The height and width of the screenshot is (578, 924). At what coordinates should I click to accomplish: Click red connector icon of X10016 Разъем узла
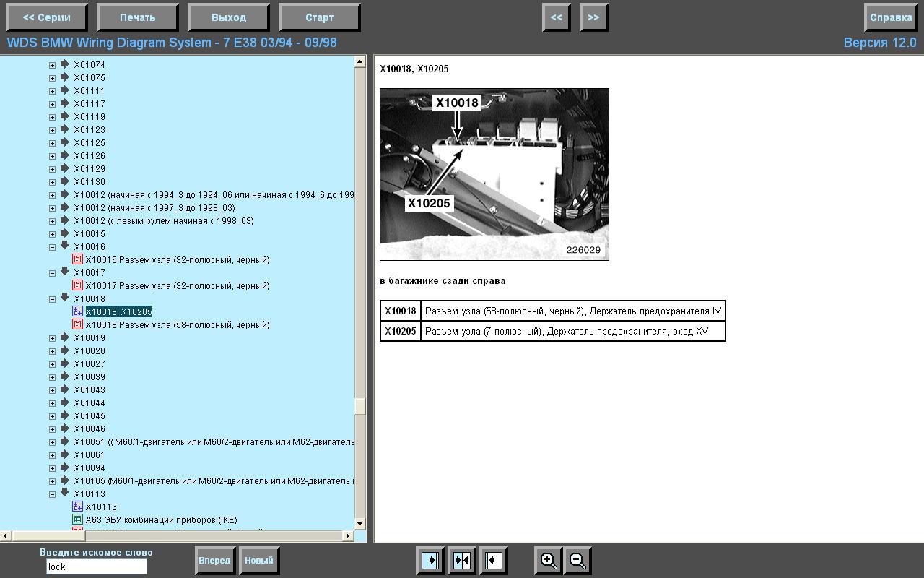[x=77, y=259]
